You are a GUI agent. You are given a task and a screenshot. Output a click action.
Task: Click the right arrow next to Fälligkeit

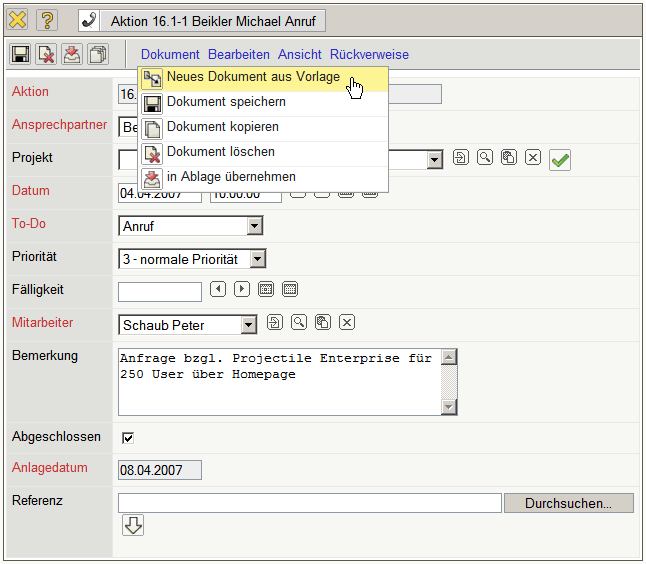point(242,290)
